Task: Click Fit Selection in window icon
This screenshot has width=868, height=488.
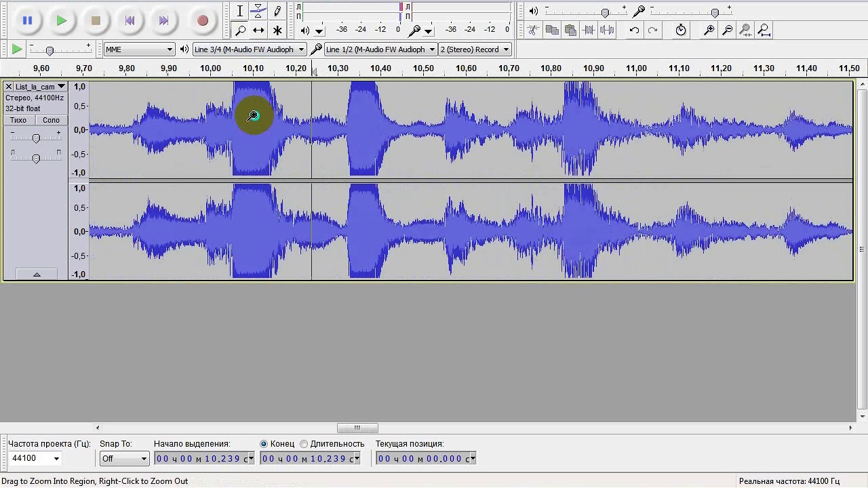Action: [745, 30]
